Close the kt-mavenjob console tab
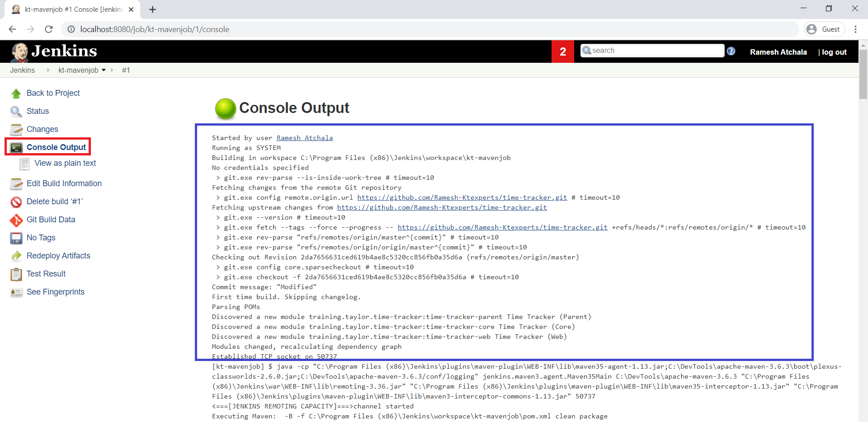This screenshot has height=422, width=868. tap(131, 9)
